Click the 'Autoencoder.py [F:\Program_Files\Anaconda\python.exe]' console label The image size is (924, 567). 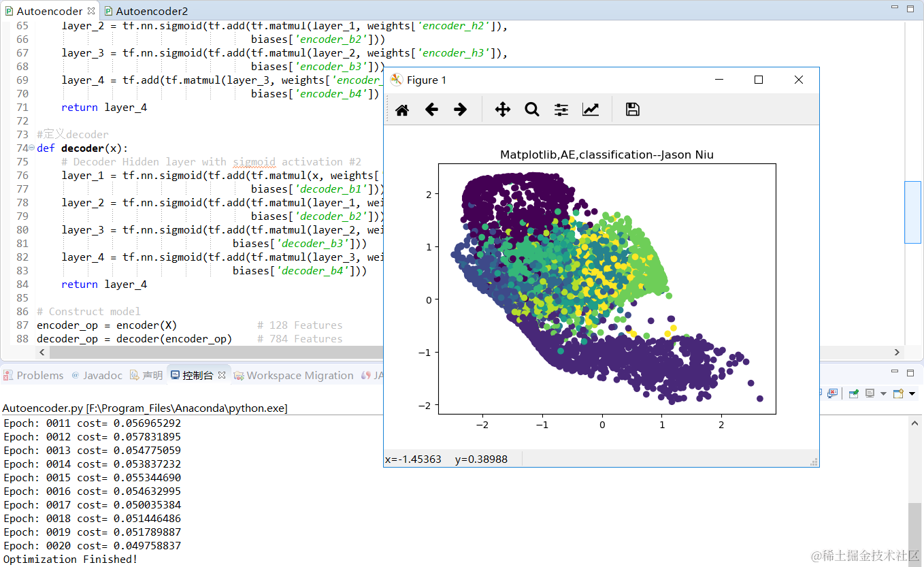[145, 408]
